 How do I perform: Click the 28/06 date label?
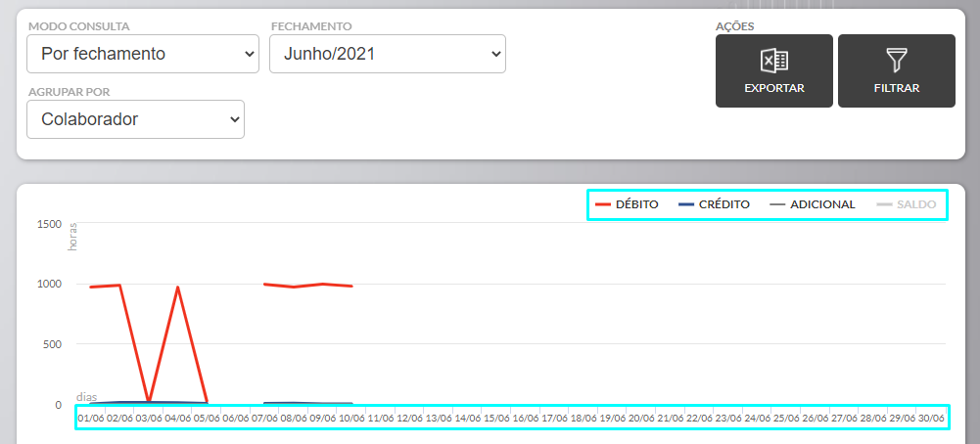coord(873,418)
